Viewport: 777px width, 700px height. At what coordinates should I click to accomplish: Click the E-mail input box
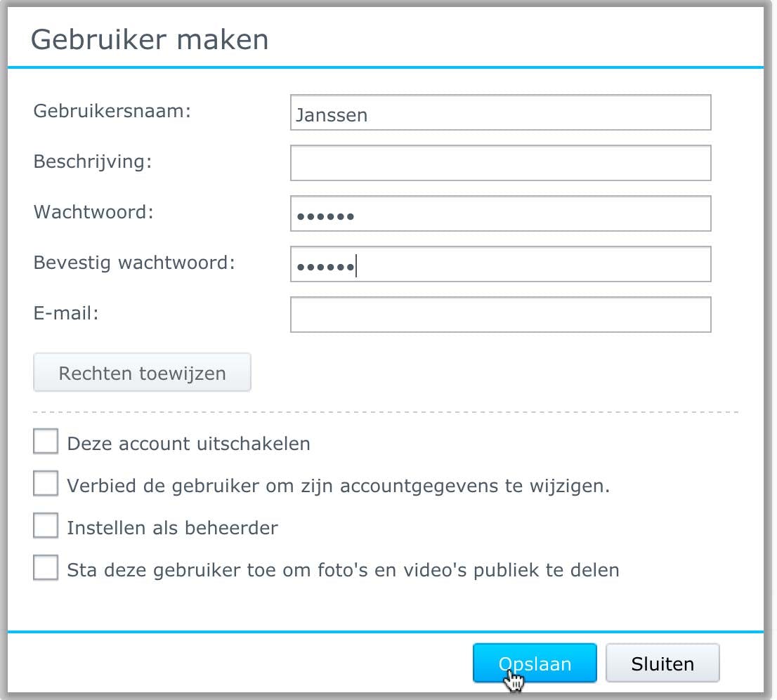(x=500, y=315)
